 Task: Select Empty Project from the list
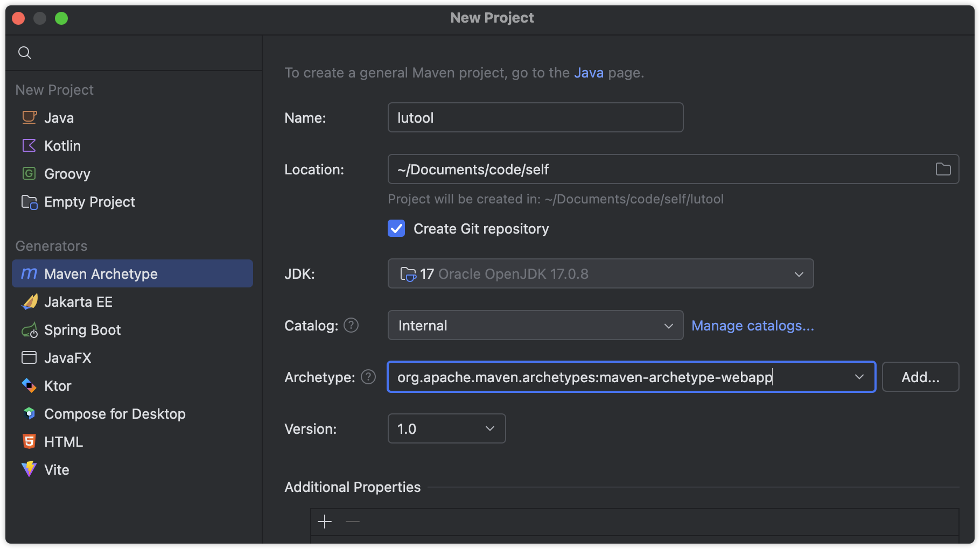[x=89, y=202]
